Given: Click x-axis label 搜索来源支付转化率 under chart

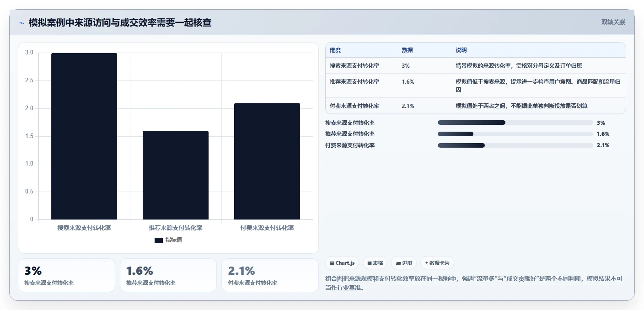Looking at the screenshot, I should [x=84, y=228].
